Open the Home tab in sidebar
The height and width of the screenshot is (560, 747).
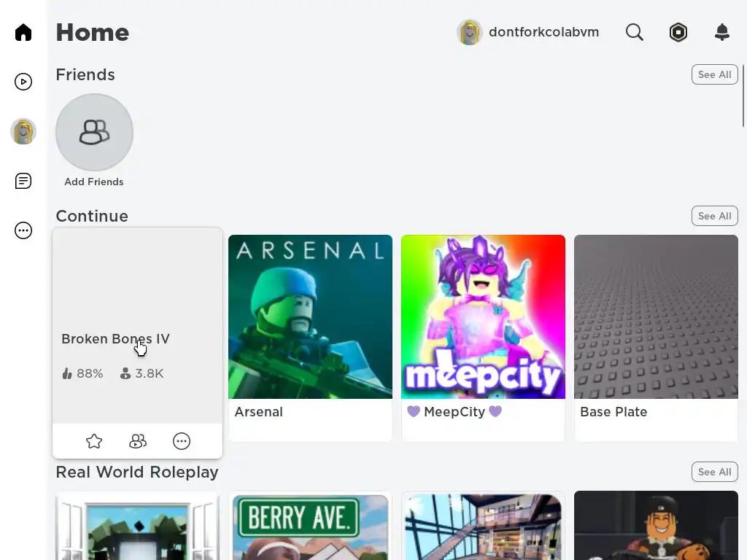tap(23, 32)
